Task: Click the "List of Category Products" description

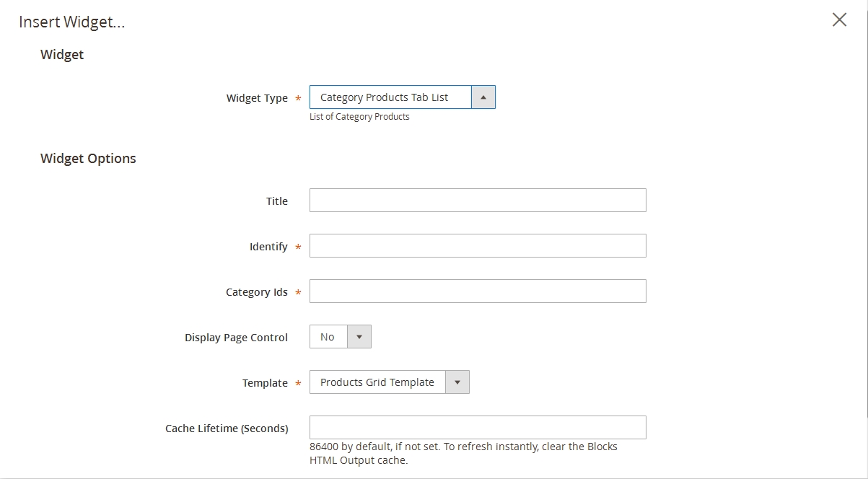Action: coord(359,117)
